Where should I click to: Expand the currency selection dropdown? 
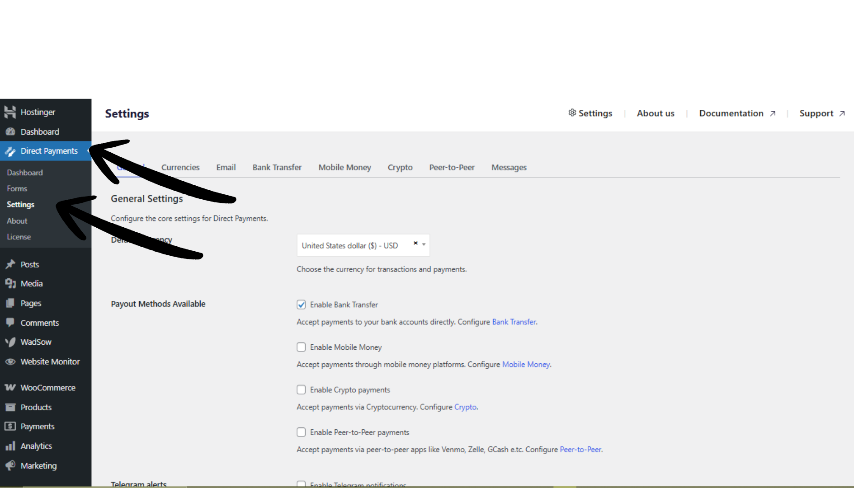click(423, 245)
